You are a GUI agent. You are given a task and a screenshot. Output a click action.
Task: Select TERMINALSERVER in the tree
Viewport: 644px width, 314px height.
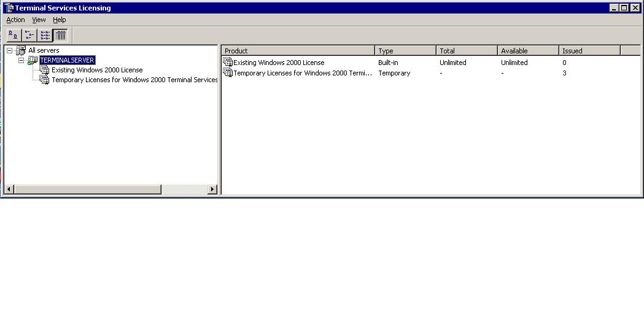(x=68, y=60)
